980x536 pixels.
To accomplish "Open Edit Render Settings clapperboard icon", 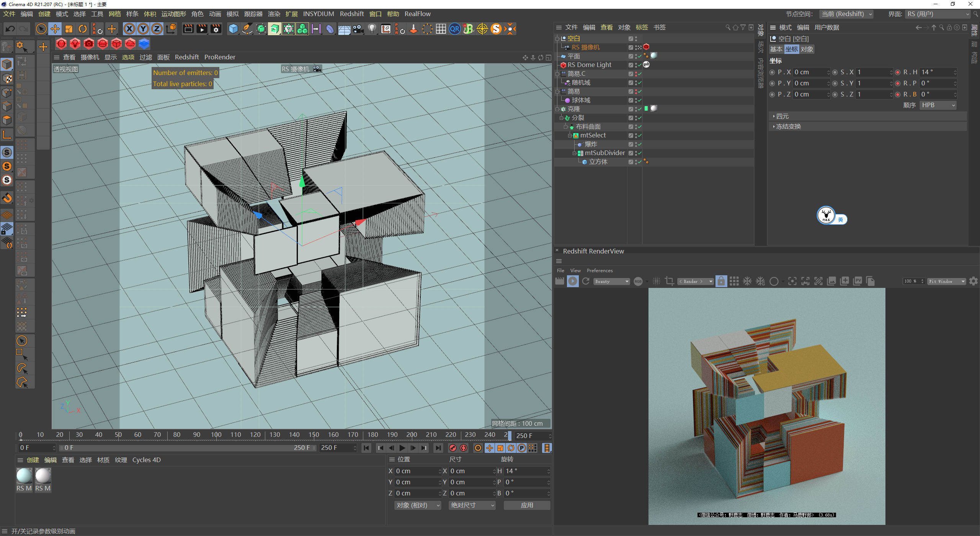I will 216,29.
